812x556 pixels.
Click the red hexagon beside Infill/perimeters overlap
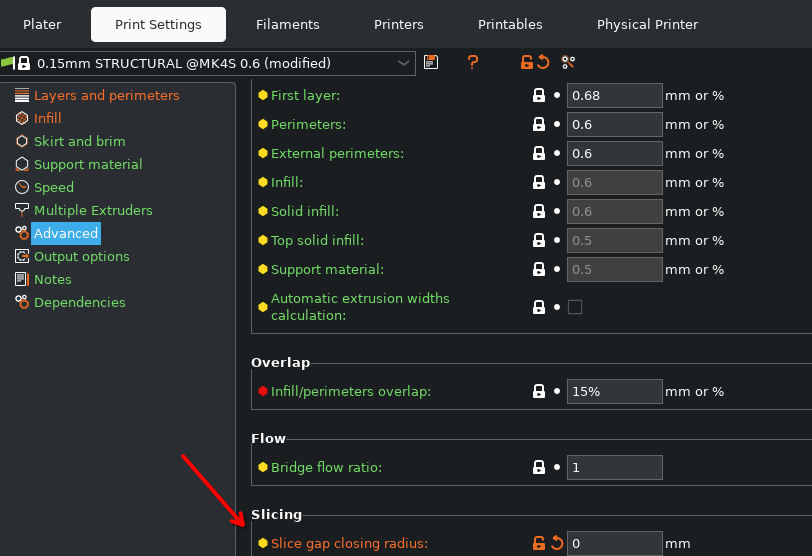pyautogui.click(x=263, y=391)
